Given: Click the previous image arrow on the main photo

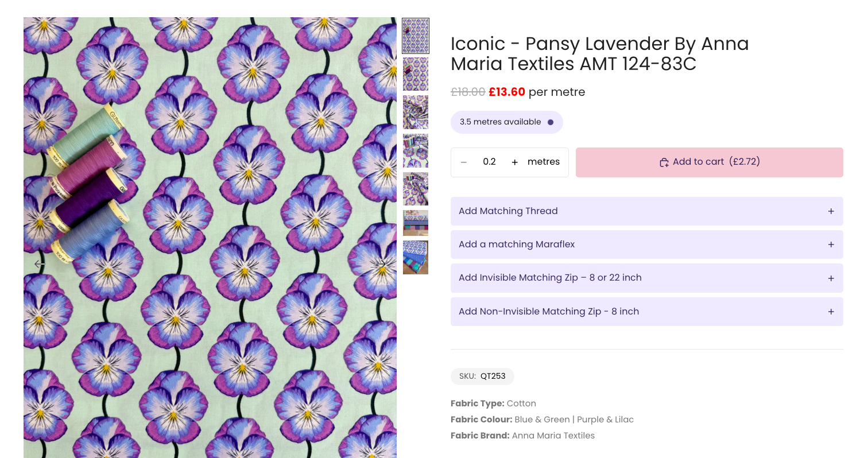Looking at the screenshot, I should 39,264.
